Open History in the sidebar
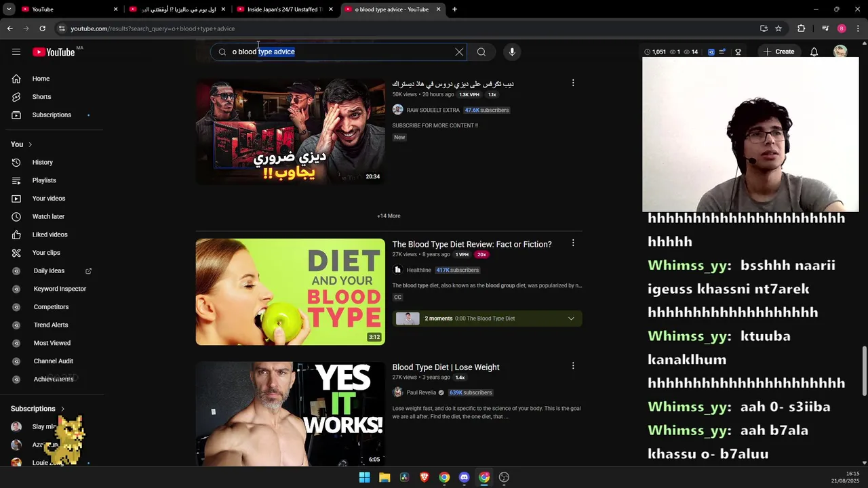The height and width of the screenshot is (488, 868). click(52, 162)
